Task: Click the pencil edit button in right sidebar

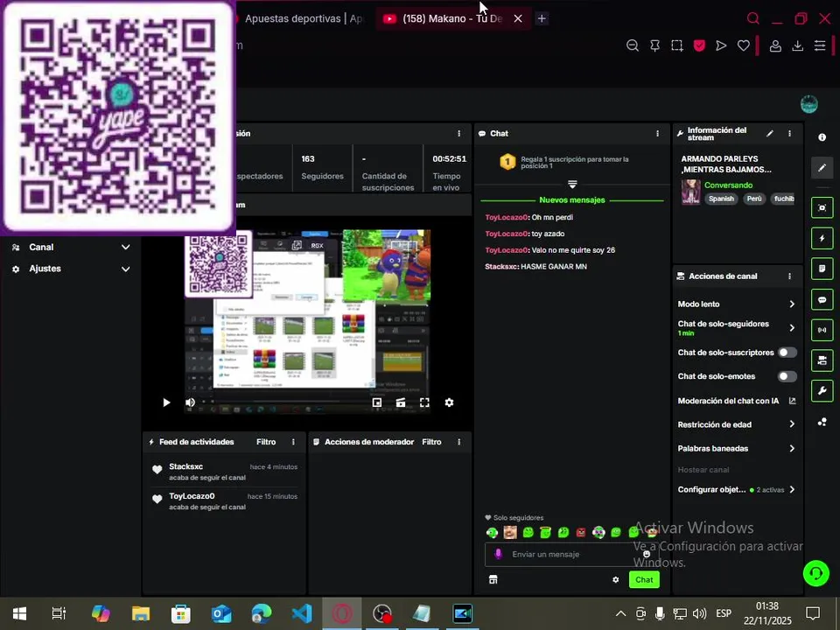Action: (x=822, y=168)
